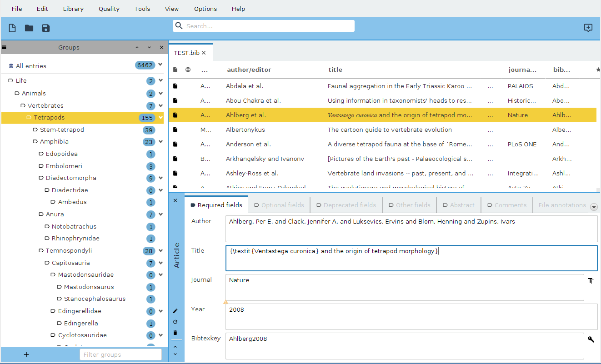Select the Mastodonsaurus group
Image resolution: width=601 pixels, height=364 pixels.
pyautogui.click(x=89, y=287)
